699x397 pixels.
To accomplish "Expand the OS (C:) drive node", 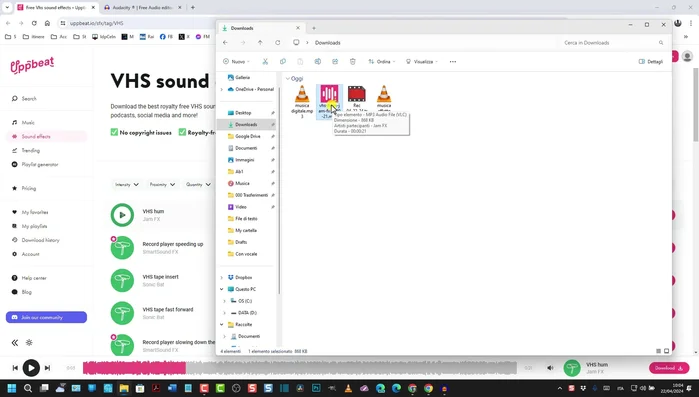I will tap(225, 301).
